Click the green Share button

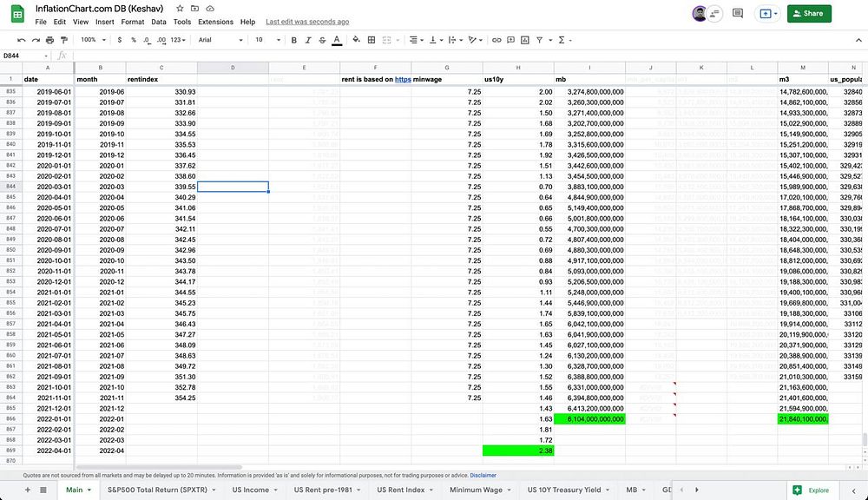(x=809, y=13)
